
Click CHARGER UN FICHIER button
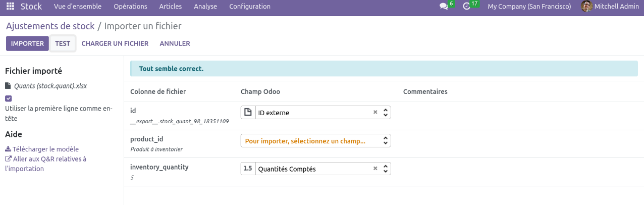click(x=115, y=43)
